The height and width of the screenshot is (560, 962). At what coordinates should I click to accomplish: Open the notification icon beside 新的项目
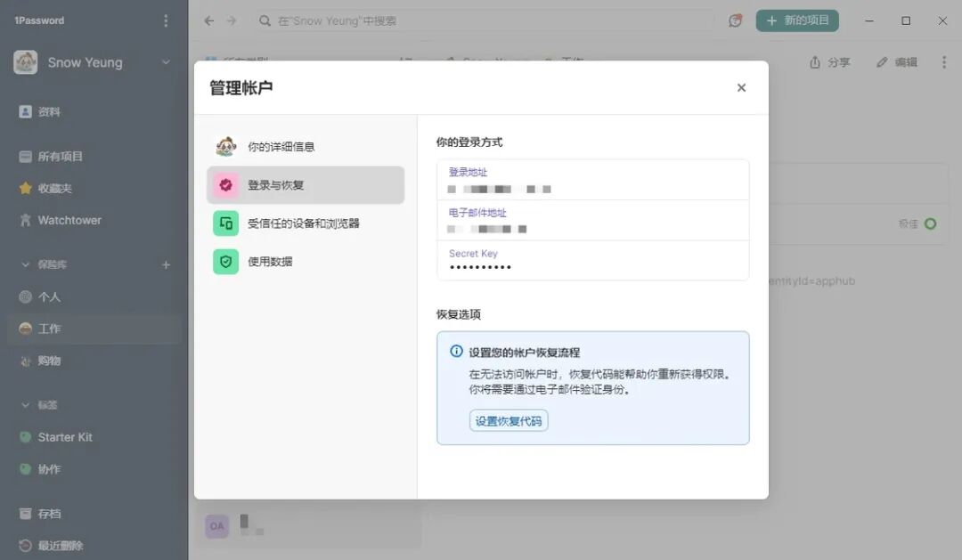coord(735,20)
